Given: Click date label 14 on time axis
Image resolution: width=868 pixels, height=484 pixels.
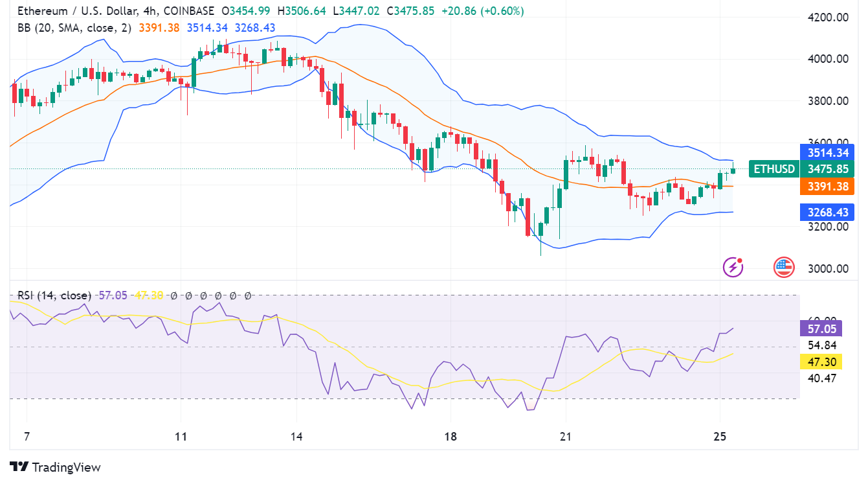Looking at the screenshot, I should [296, 436].
